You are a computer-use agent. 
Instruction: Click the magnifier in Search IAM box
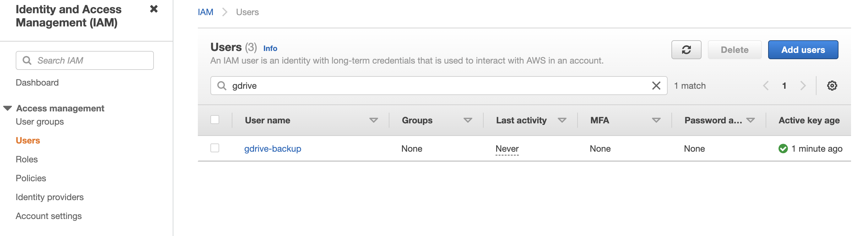pos(27,60)
